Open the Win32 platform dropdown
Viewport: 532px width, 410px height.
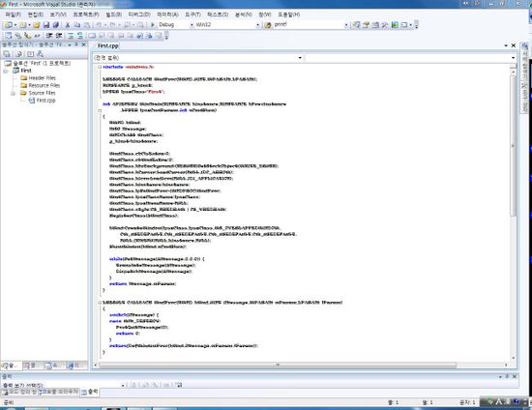click(x=258, y=25)
